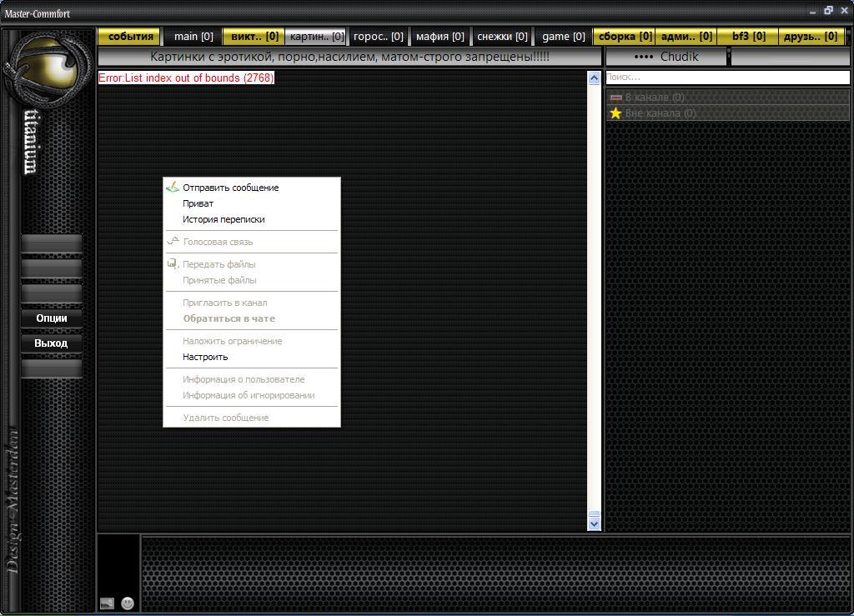Click the Поиск search field
The height and width of the screenshot is (616, 854).
pos(726,78)
